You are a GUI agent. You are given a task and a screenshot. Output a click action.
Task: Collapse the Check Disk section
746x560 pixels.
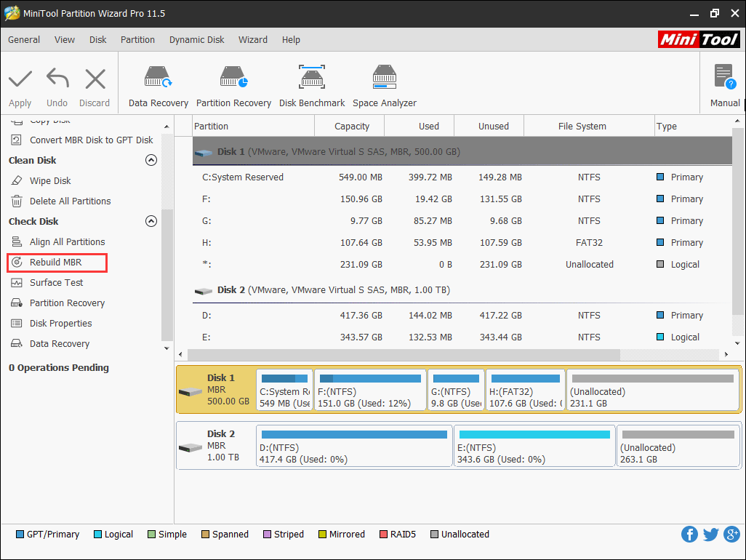pyautogui.click(x=151, y=221)
